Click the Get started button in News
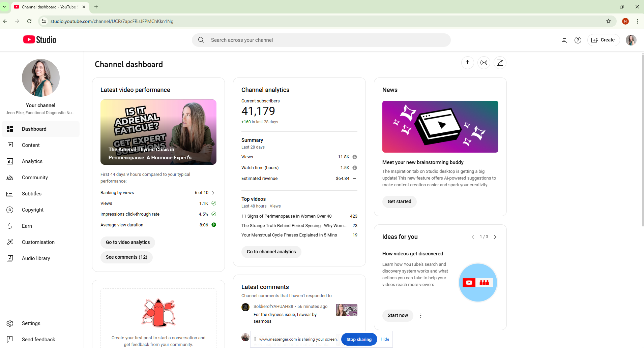 pos(400,201)
